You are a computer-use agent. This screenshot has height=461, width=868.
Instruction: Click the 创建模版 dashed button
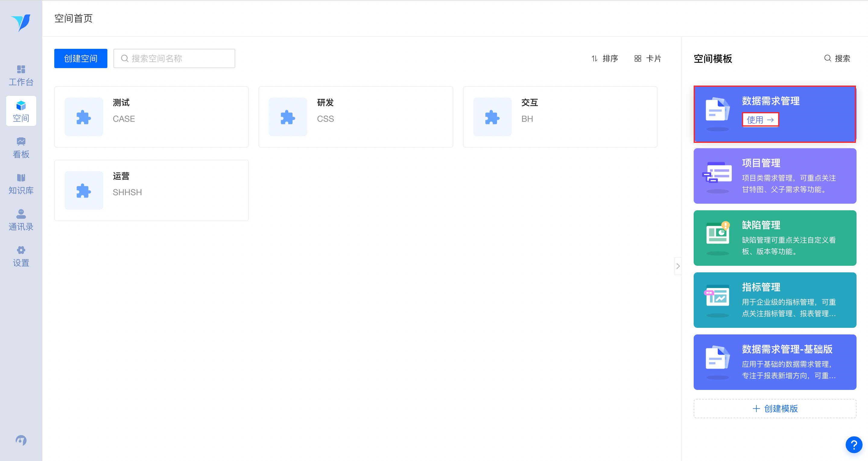pyautogui.click(x=775, y=409)
